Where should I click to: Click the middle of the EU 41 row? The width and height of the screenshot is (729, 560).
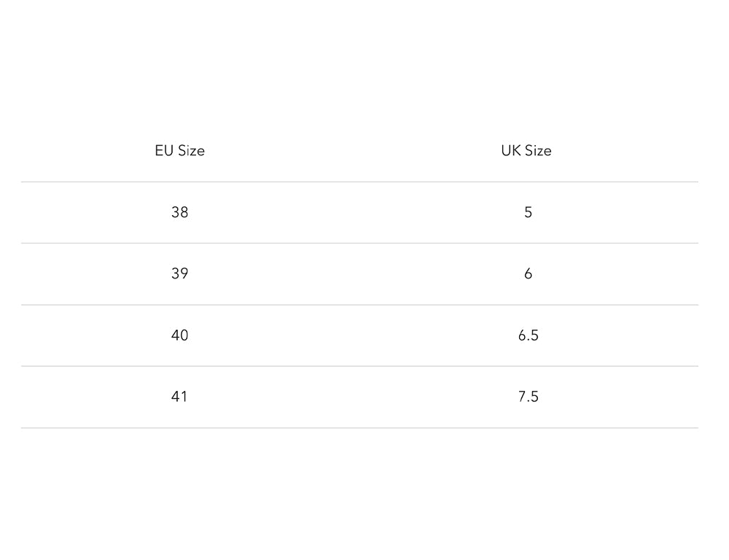[x=359, y=397]
